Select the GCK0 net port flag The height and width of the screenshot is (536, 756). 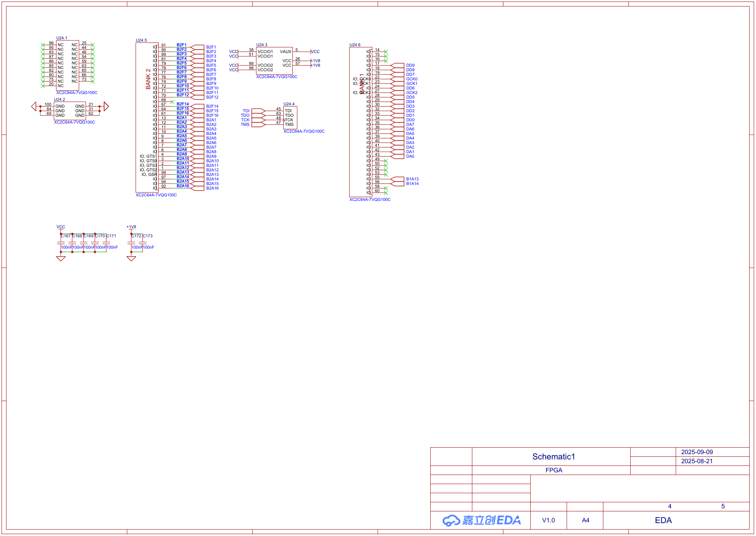[397, 79]
